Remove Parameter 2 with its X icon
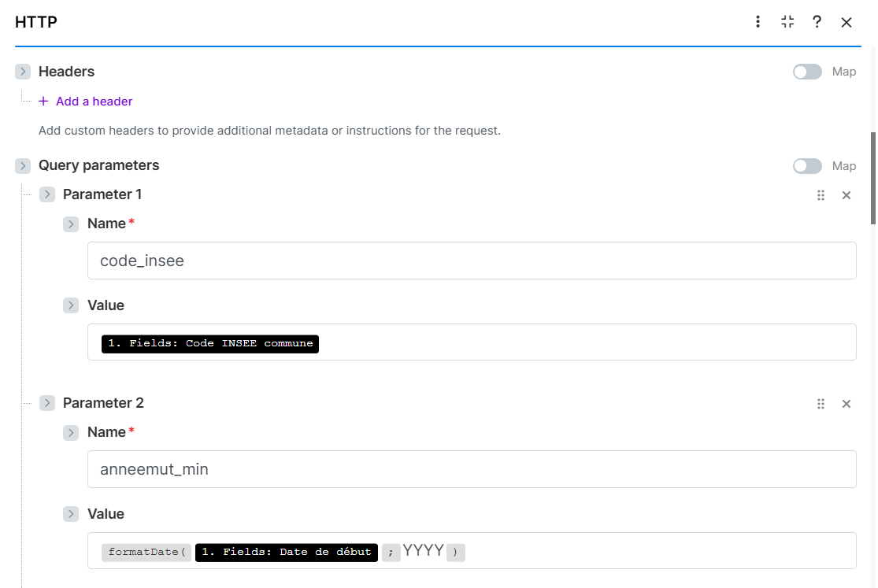Viewport: 878px width, 588px height. (x=846, y=404)
